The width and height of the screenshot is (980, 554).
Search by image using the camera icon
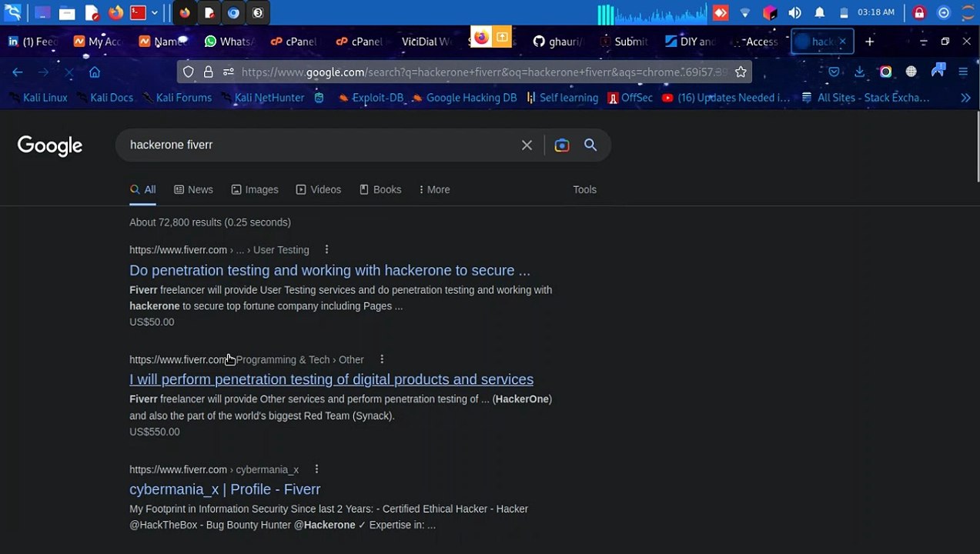[562, 145]
